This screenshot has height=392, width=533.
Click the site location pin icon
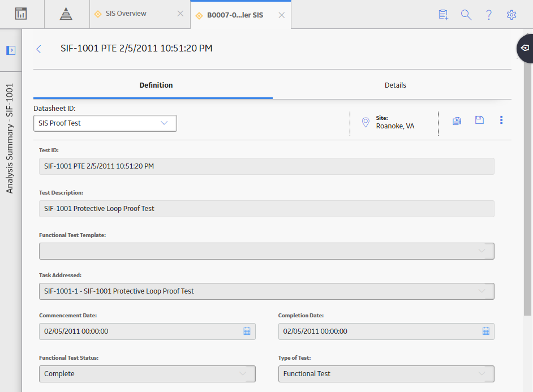[366, 122]
